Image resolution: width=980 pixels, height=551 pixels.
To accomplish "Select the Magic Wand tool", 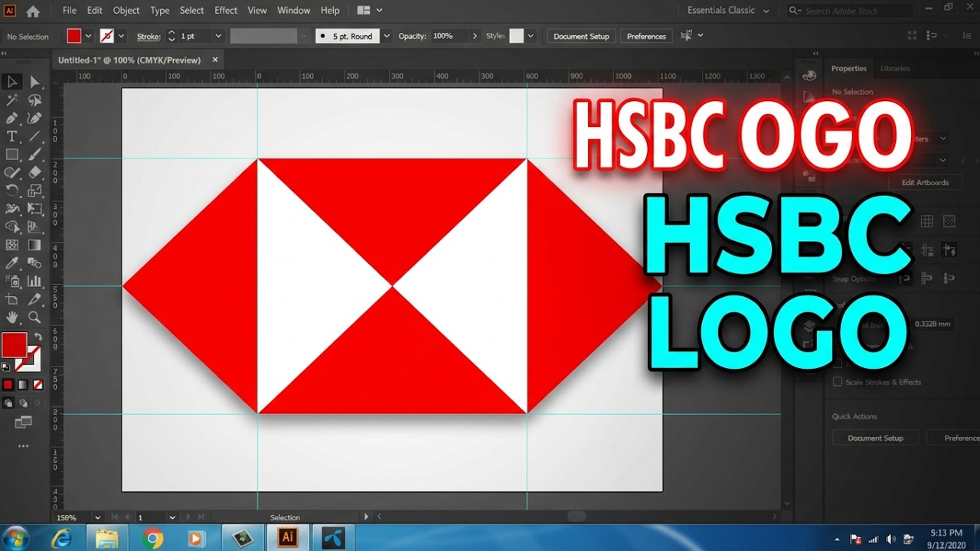I will point(12,100).
